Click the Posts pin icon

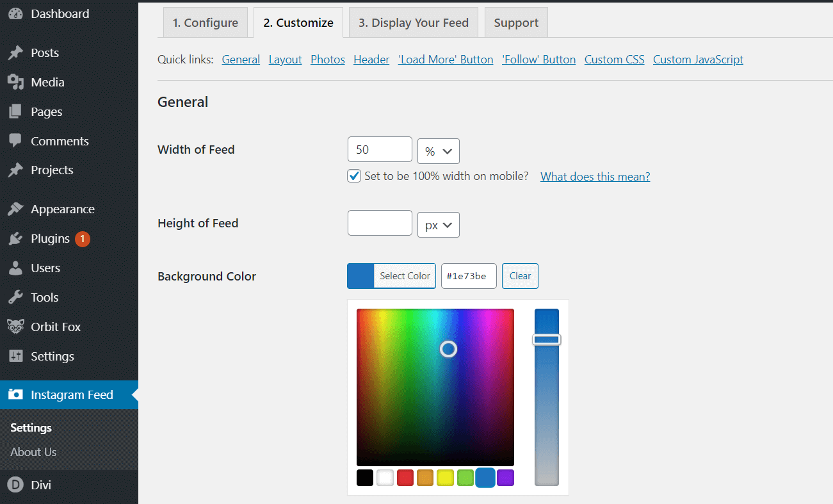point(15,53)
